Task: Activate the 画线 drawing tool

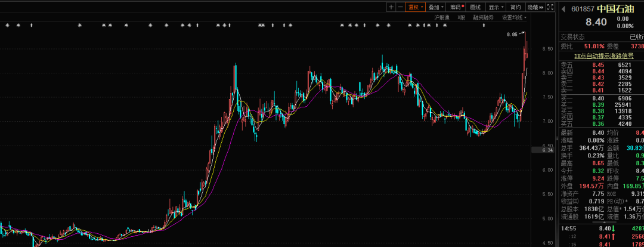Action: [475, 7]
